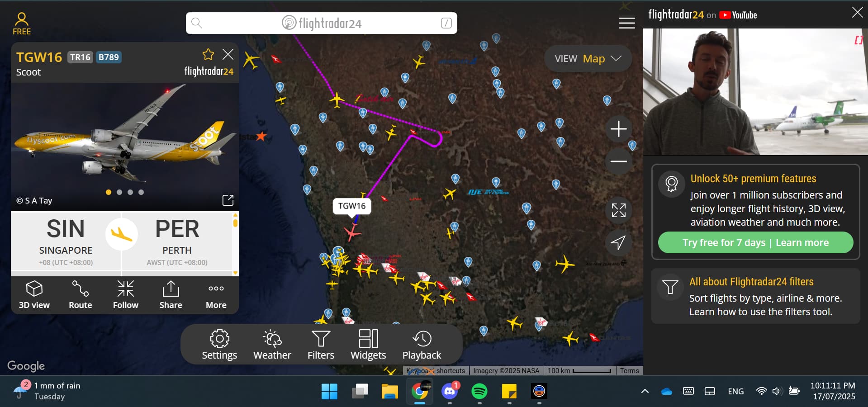Show the second aircraft photo dot

click(119, 192)
